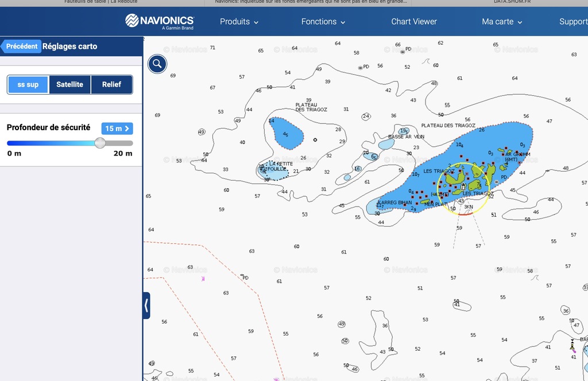Click the MEN PLAT chart label
Viewport: 588px width, 381px height.
(x=435, y=204)
